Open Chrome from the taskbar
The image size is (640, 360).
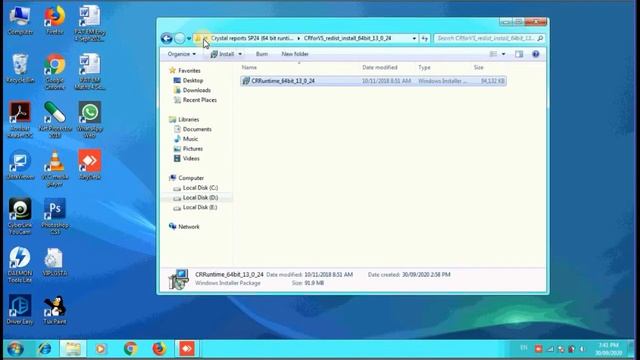tap(130, 349)
